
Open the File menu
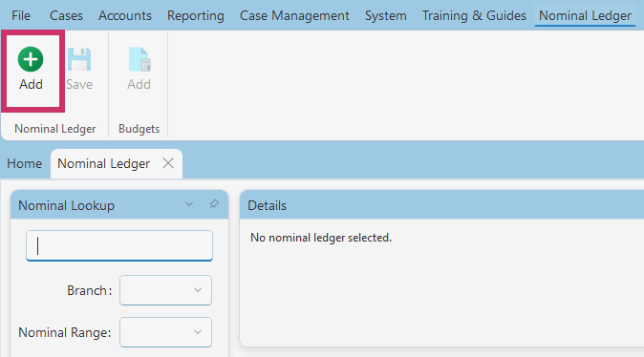(21, 15)
